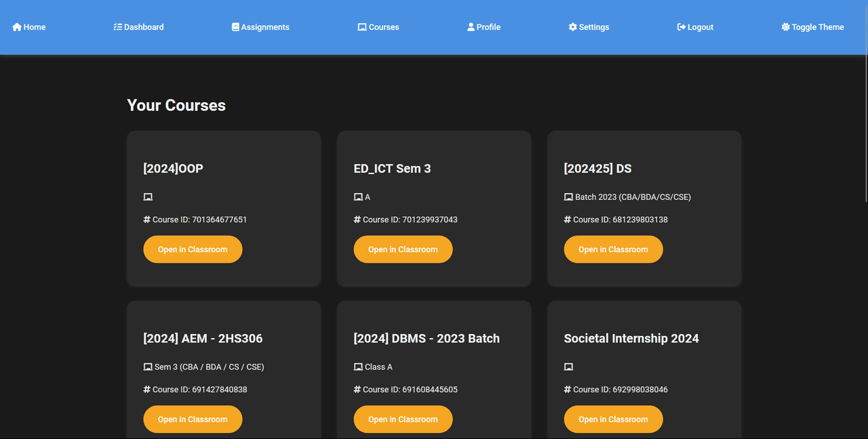Click the Assignments book icon
This screenshot has width=868, height=439.
[x=235, y=27]
